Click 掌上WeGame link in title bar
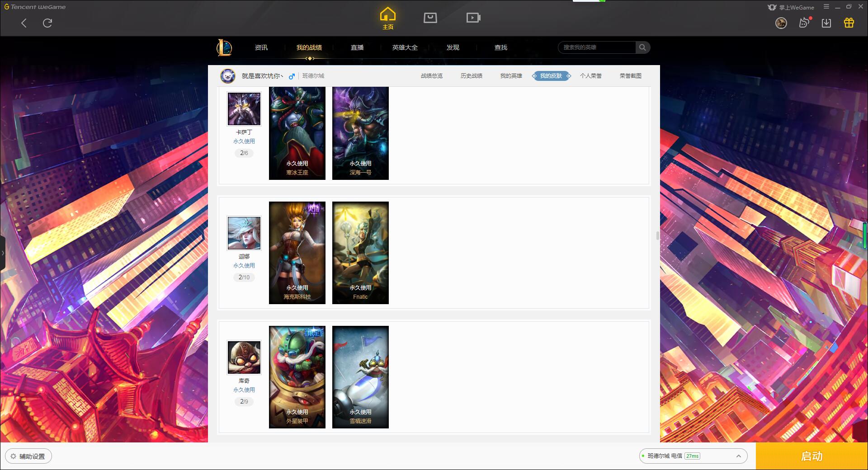The width and height of the screenshot is (868, 470). [x=791, y=7]
